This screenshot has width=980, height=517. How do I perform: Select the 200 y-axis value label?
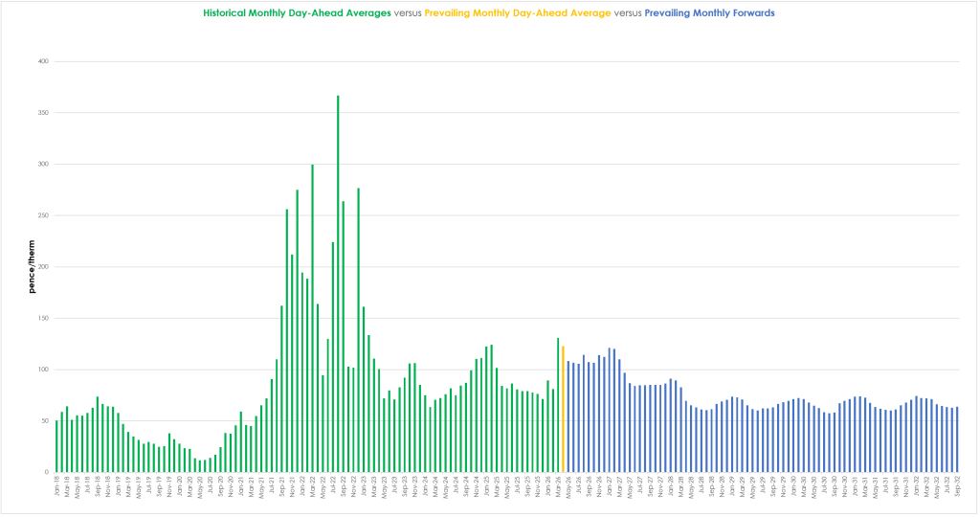click(x=43, y=267)
